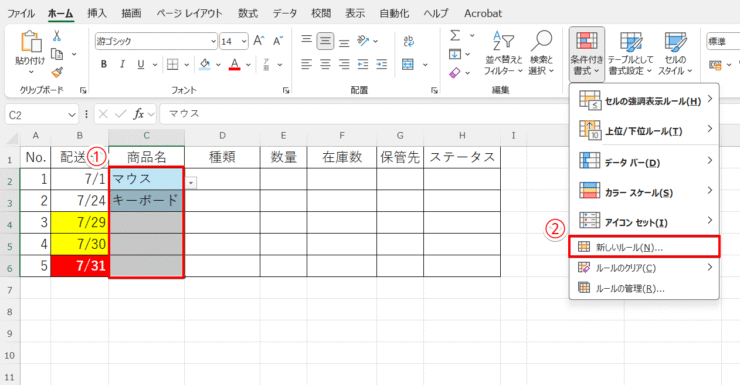This screenshot has height=385, width=740.
Task: Expand the Fill Color dropdown arrow
Action: tap(218, 65)
